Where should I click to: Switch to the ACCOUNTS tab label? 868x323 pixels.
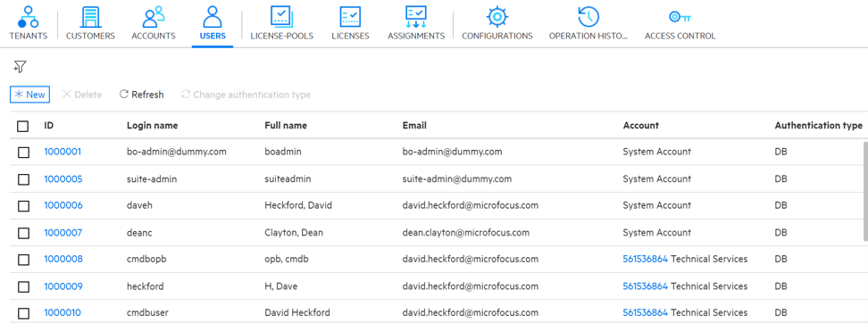(x=154, y=36)
